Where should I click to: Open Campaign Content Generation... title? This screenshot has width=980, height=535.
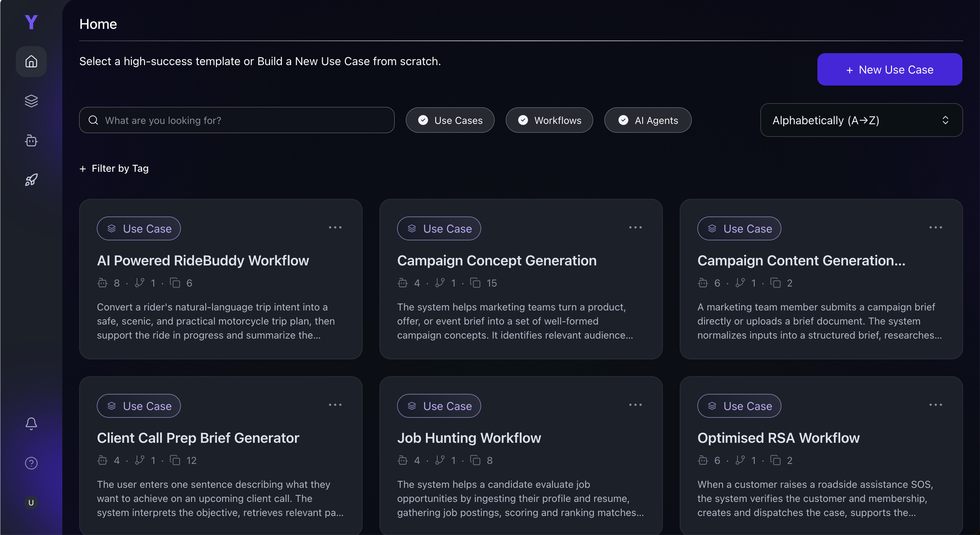801,261
